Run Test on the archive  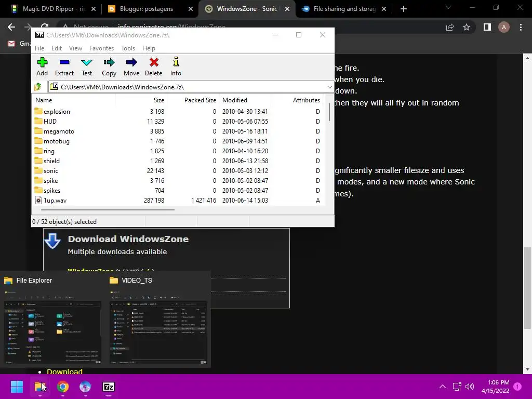click(87, 66)
